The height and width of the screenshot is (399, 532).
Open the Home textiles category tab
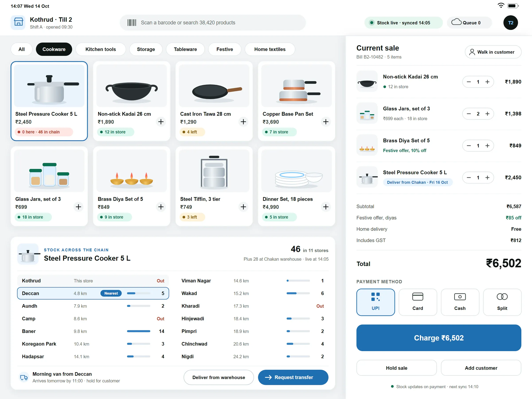(270, 49)
